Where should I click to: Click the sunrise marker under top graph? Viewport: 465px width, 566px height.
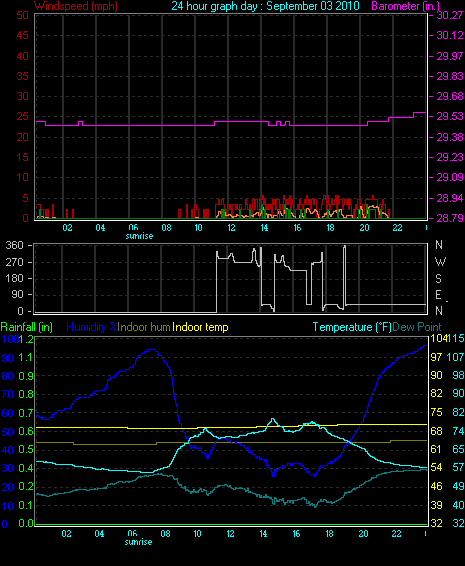[x=139, y=236]
